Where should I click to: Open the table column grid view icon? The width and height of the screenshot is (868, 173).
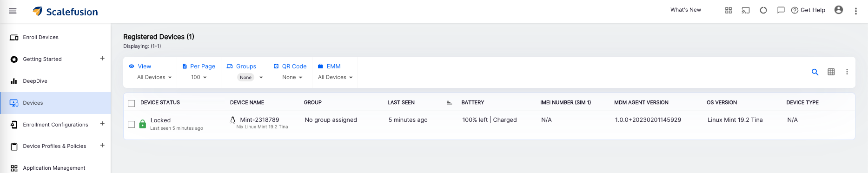click(831, 72)
